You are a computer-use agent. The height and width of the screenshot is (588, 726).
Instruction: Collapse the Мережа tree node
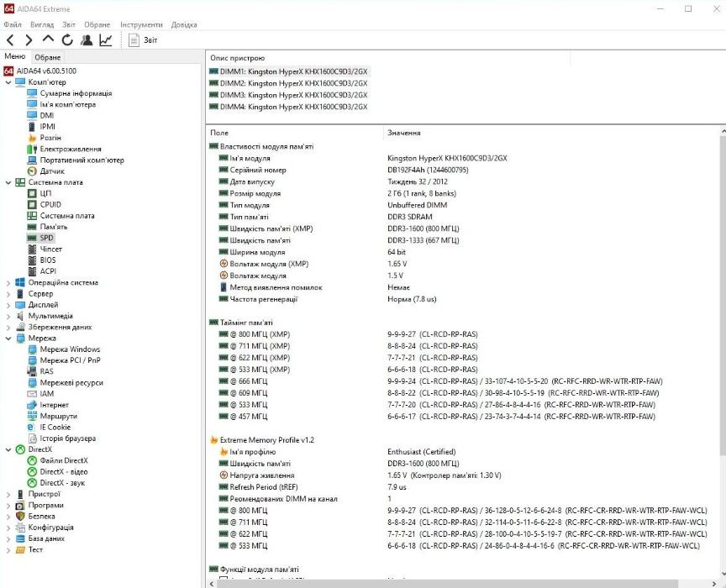coord(8,338)
